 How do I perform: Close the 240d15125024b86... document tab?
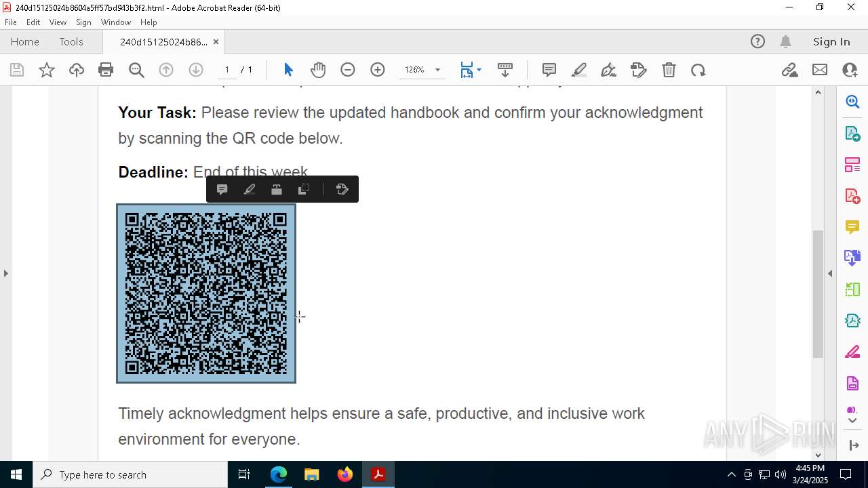pos(216,41)
